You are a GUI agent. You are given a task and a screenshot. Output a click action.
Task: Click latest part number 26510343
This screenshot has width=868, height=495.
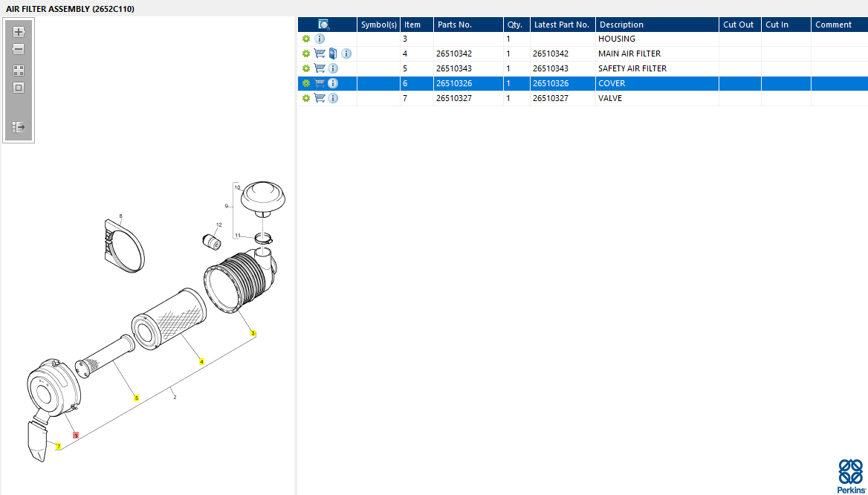[551, 68]
